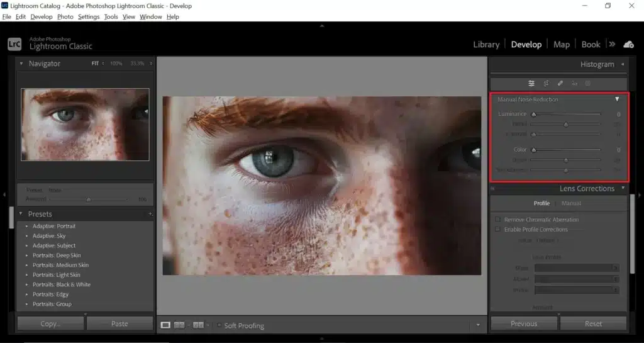Collapse Manual Noise Reduction section triangle
The height and width of the screenshot is (343, 644).
click(617, 99)
